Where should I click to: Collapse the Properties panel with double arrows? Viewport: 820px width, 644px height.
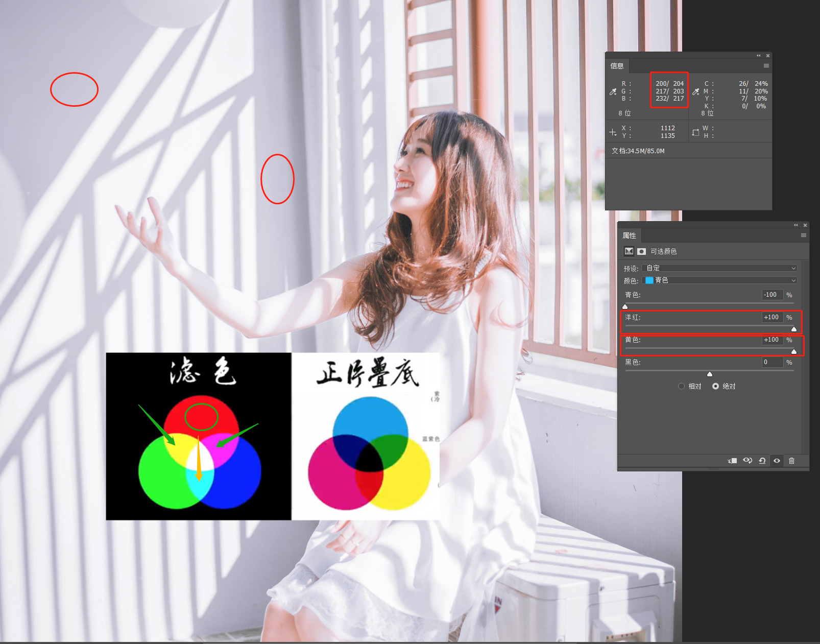pos(795,225)
